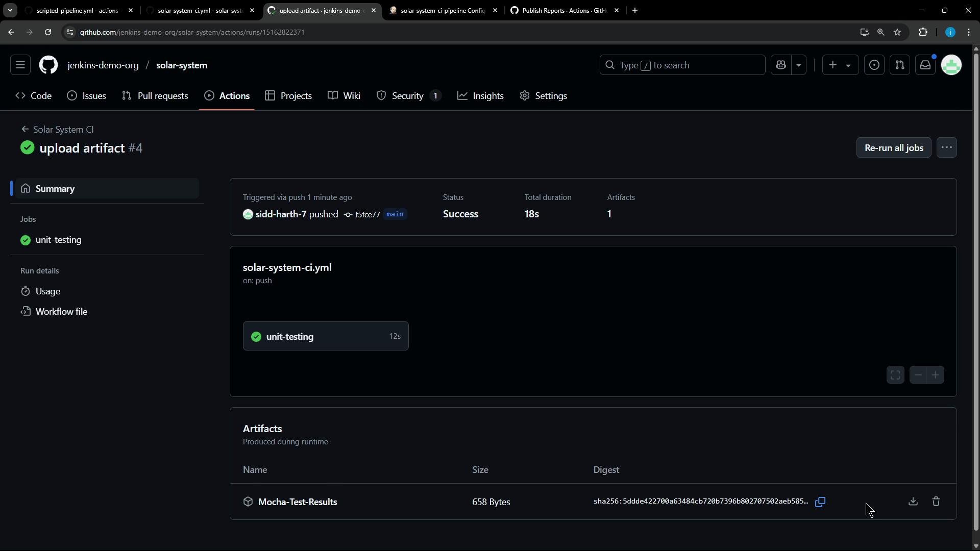Open the issues icon in header
The image size is (980, 551).
coord(874,65)
